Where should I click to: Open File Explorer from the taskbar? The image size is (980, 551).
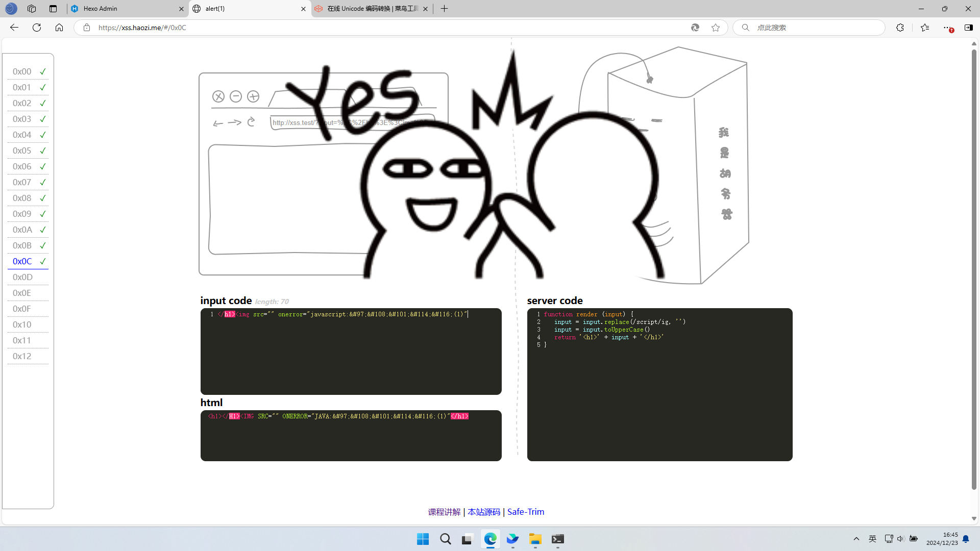click(x=535, y=539)
